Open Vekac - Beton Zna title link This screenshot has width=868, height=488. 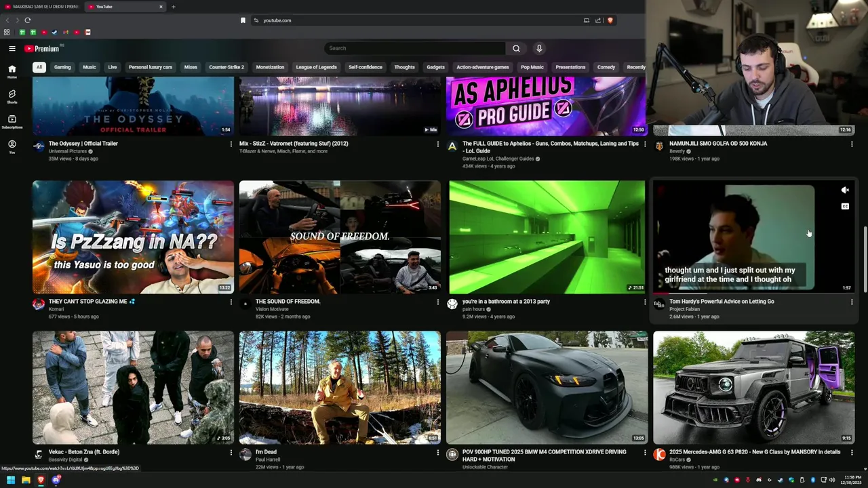[84, 452]
